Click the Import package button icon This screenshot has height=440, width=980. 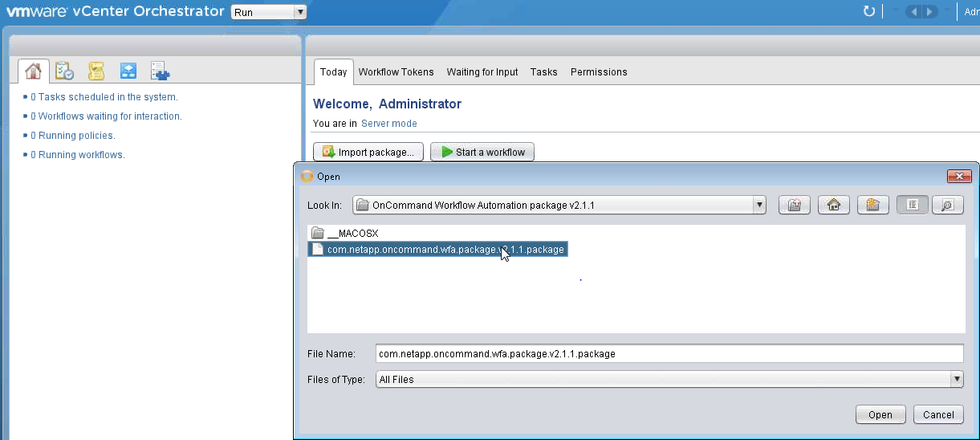coord(328,152)
